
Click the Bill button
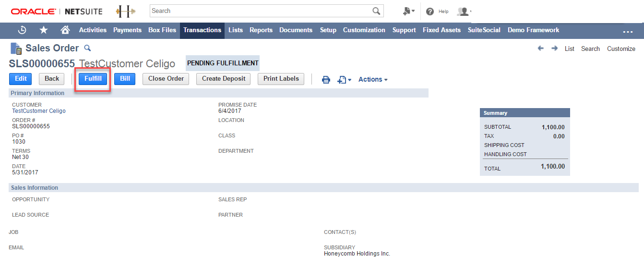(x=125, y=79)
